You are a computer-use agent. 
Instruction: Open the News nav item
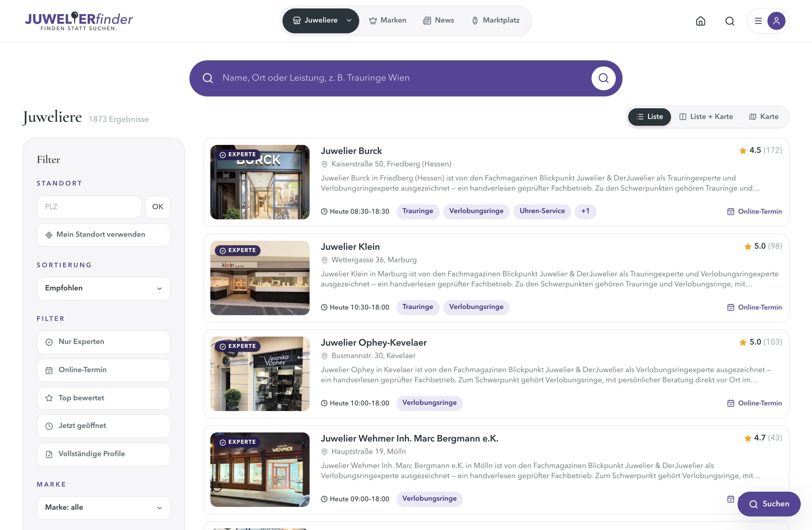[438, 21]
